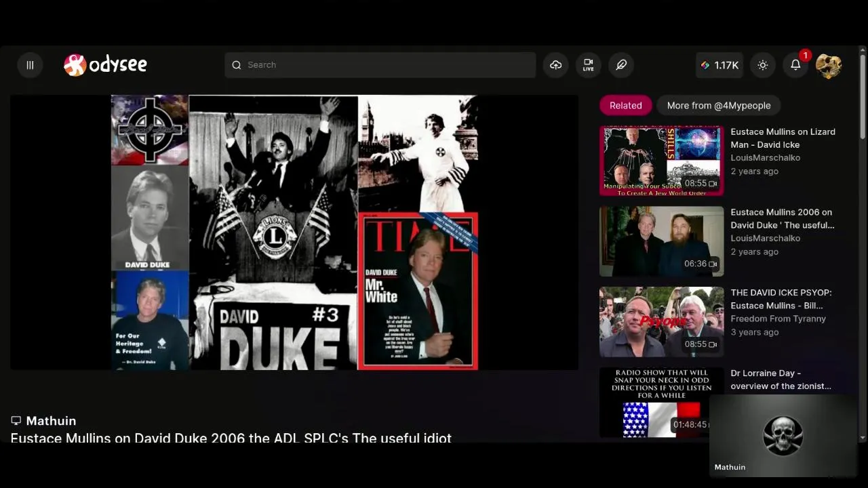The height and width of the screenshot is (488, 868).
Task: Toggle the light/dark theme sun icon
Action: click(x=763, y=65)
